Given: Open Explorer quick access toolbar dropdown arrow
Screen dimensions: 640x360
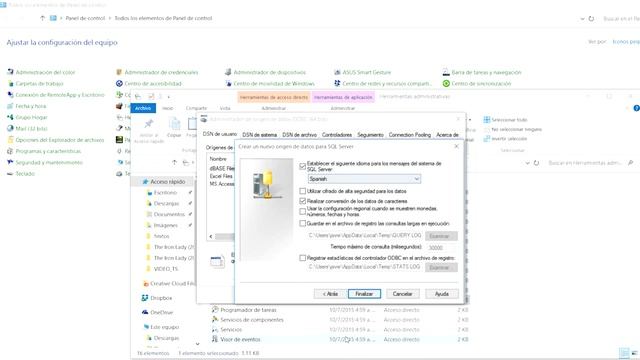Looking at the screenshot, I should coord(169,97).
